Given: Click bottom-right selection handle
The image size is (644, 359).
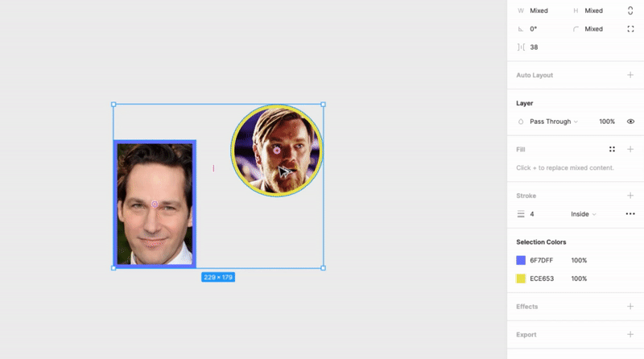Looking at the screenshot, I should click(x=324, y=268).
